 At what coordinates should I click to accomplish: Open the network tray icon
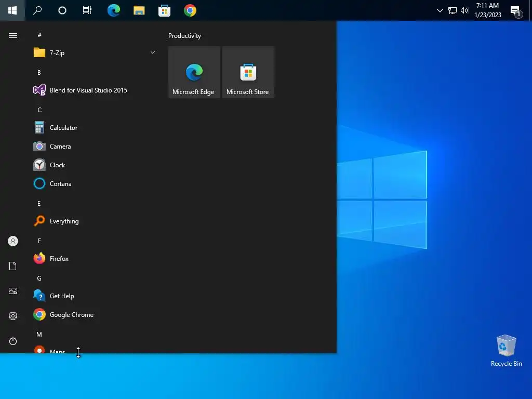tap(453, 10)
